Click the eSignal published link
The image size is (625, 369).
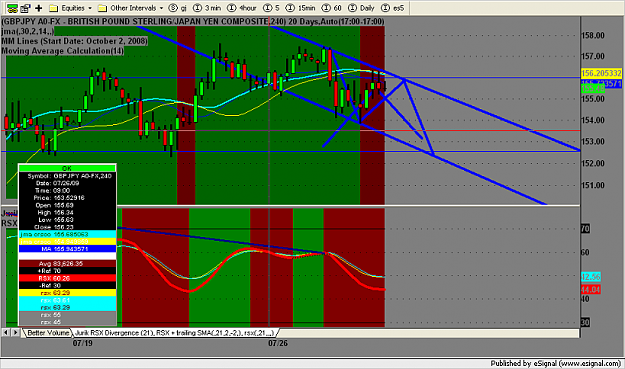[x=556, y=363]
